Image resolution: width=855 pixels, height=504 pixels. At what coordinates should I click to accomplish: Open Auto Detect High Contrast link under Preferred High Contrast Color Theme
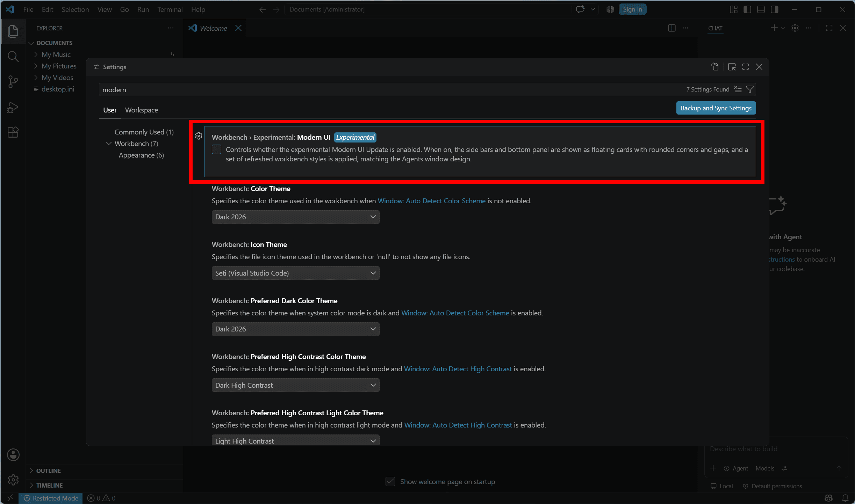458,369
